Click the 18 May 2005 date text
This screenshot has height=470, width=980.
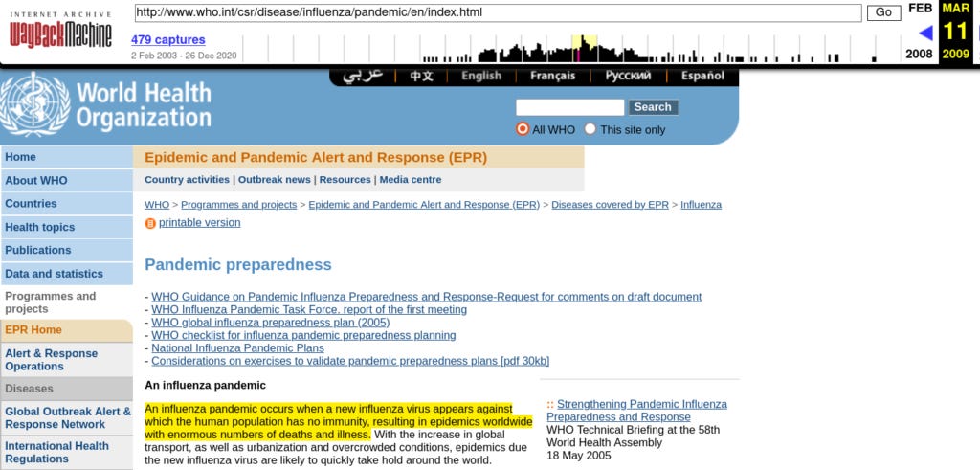[x=578, y=456]
